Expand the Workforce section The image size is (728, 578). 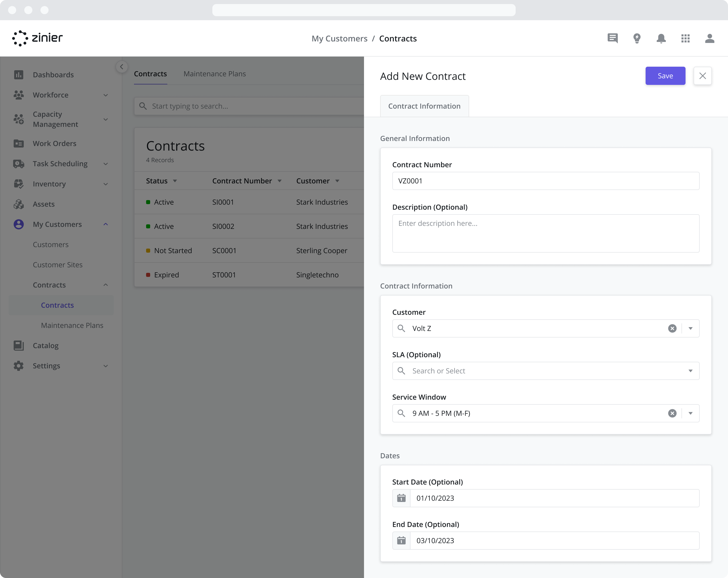tap(106, 95)
